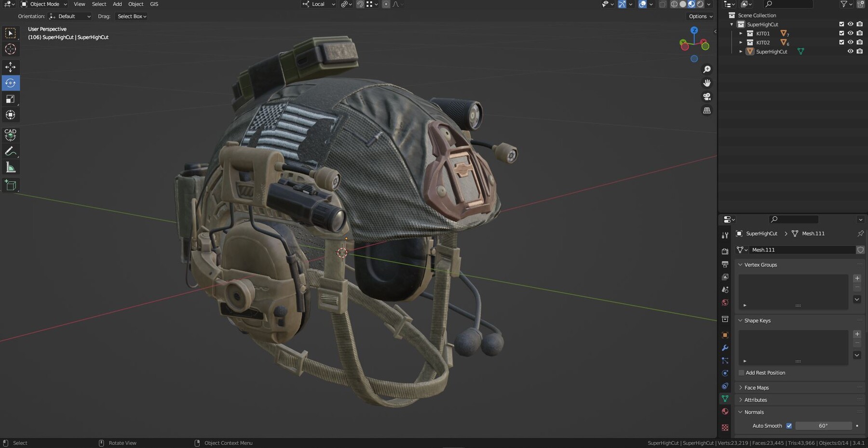
Task: Open the Drag Select Box dropdown
Action: pyautogui.click(x=132, y=16)
